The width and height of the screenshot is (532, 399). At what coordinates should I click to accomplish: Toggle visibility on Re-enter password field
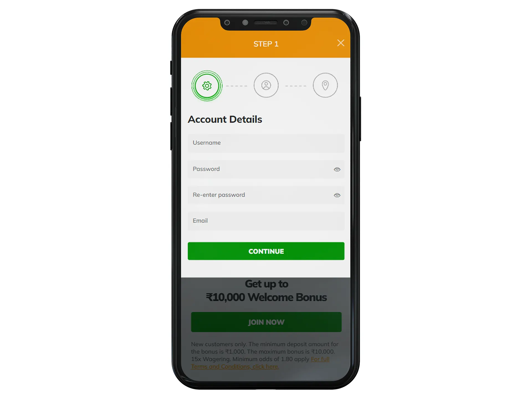tap(337, 195)
